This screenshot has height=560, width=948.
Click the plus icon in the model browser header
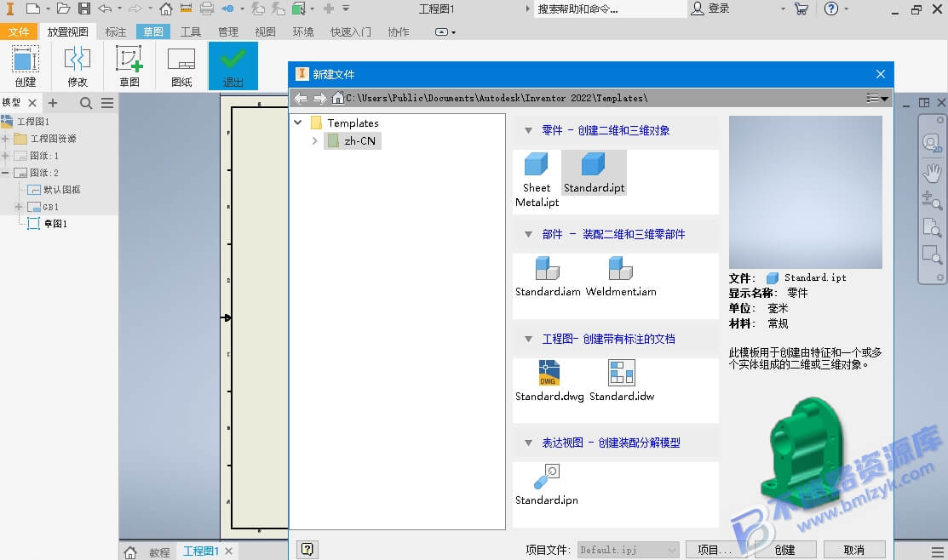(x=53, y=103)
